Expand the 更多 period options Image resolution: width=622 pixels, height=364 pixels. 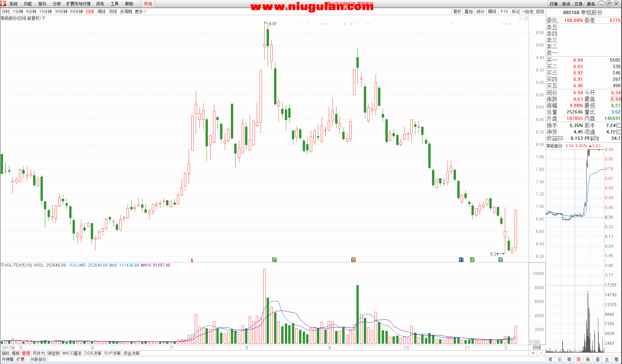click(x=140, y=11)
